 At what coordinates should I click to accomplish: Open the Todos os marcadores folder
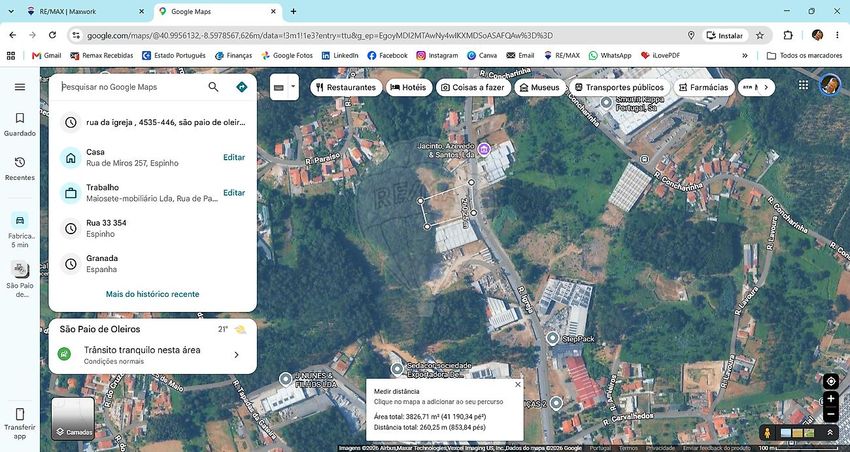(804, 55)
